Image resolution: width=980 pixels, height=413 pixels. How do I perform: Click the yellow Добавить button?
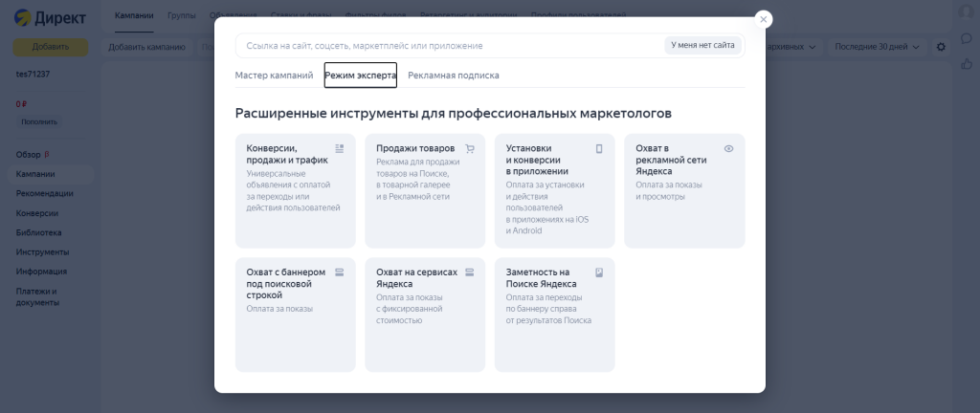51,47
